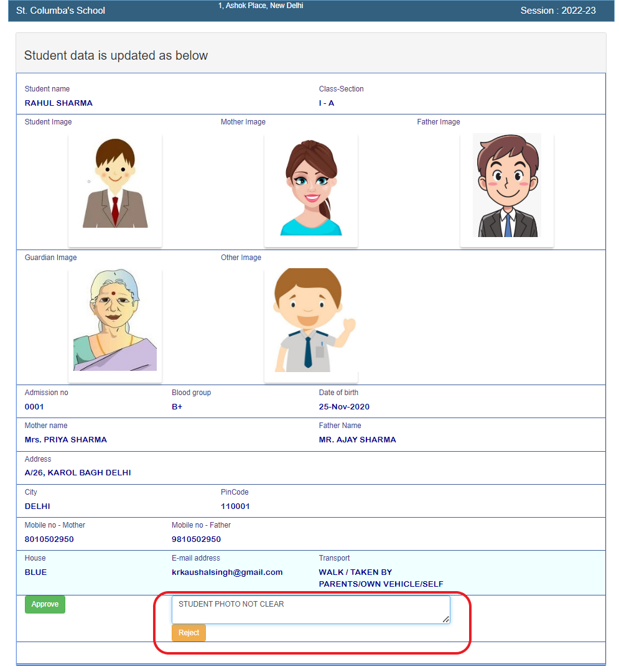619x672 pixels.
Task: Click St. Columba's School header title
Action: click(x=60, y=11)
